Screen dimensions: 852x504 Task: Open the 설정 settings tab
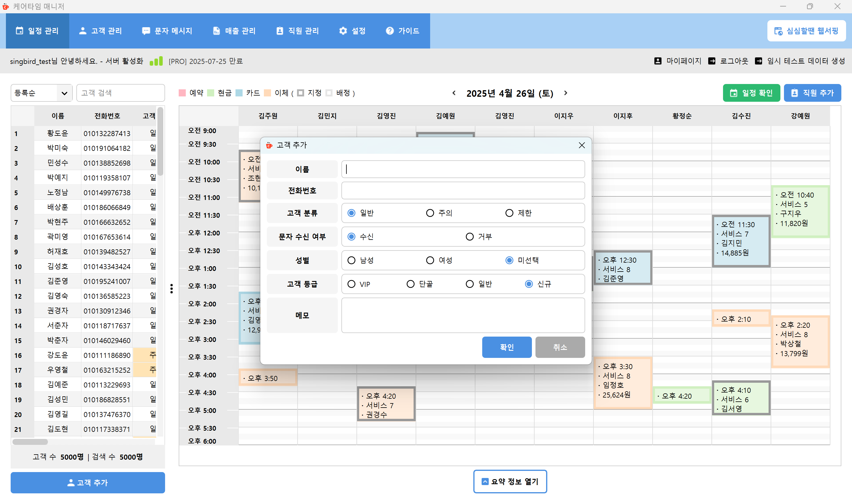click(x=352, y=31)
